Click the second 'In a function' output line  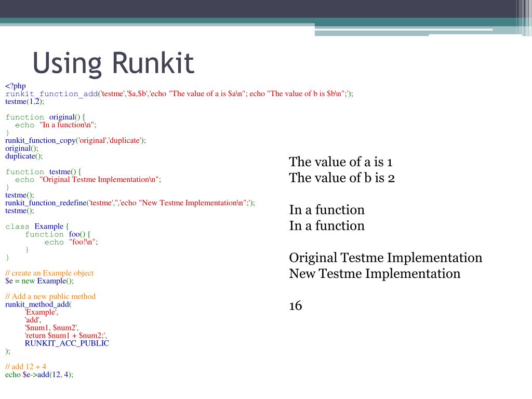coord(327,225)
